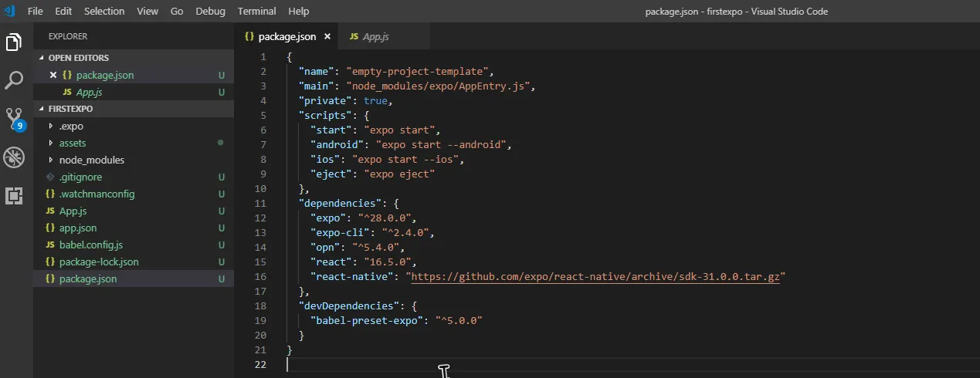Collapse the FIRSTEXPO folder section
Image resolution: width=980 pixels, height=378 pixels.
[x=70, y=109]
